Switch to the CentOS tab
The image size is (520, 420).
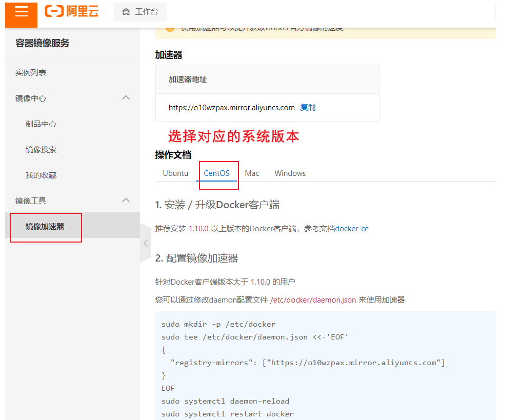click(x=216, y=173)
